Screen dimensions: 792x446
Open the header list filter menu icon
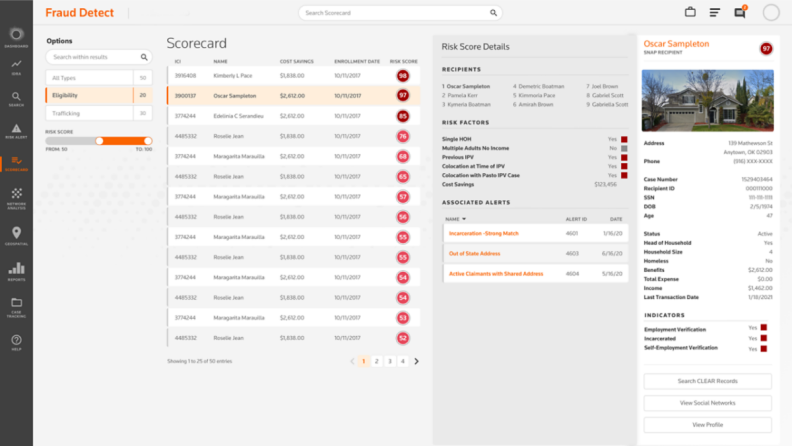(x=715, y=13)
